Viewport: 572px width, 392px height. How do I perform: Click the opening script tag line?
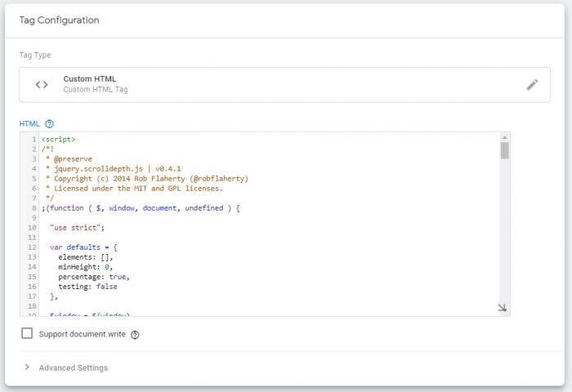(x=58, y=140)
